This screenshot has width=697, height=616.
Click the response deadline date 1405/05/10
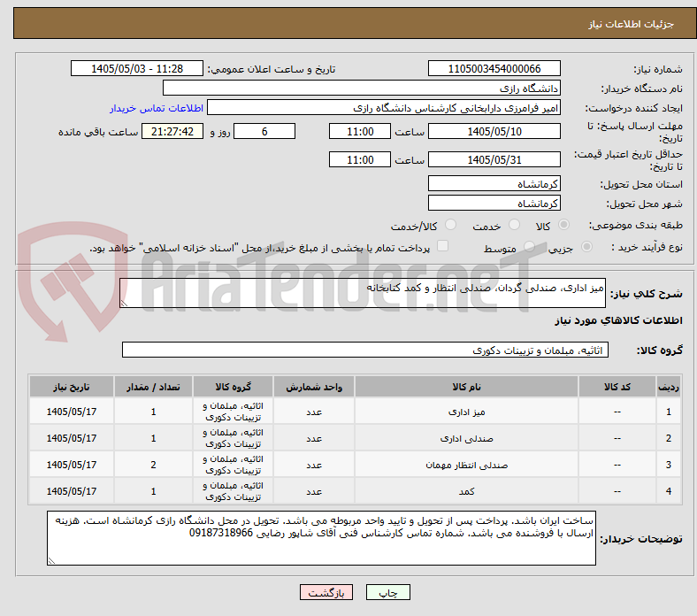pos(494,131)
